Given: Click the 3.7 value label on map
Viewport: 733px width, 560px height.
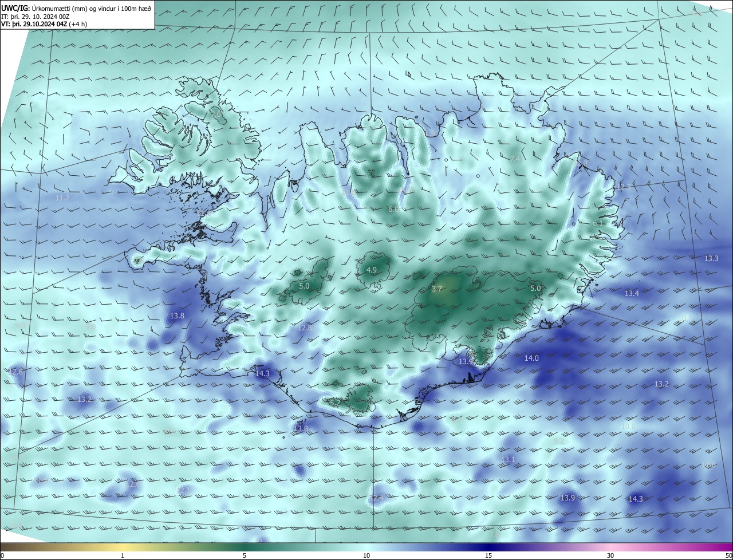Looking at the screenshot, I should pyautogui.click(x=437, y=289).
